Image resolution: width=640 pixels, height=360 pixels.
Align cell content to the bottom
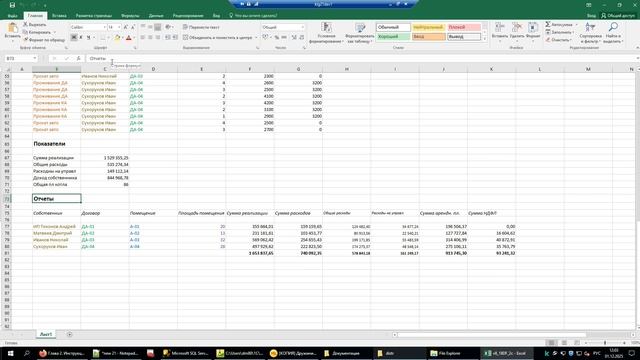pos(158,27)
